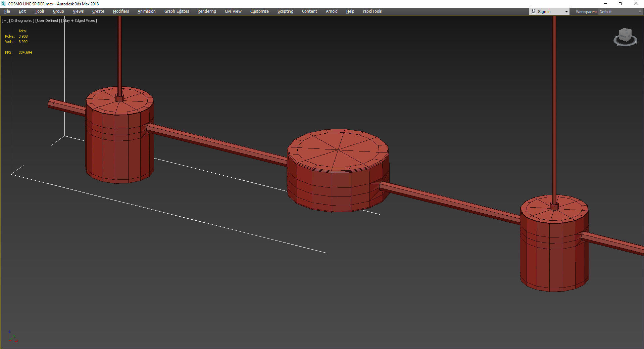Open the Clay + Edged Faces shading menu
The width and height of the screenshot is (644, 349).
[x=79, y=20]
